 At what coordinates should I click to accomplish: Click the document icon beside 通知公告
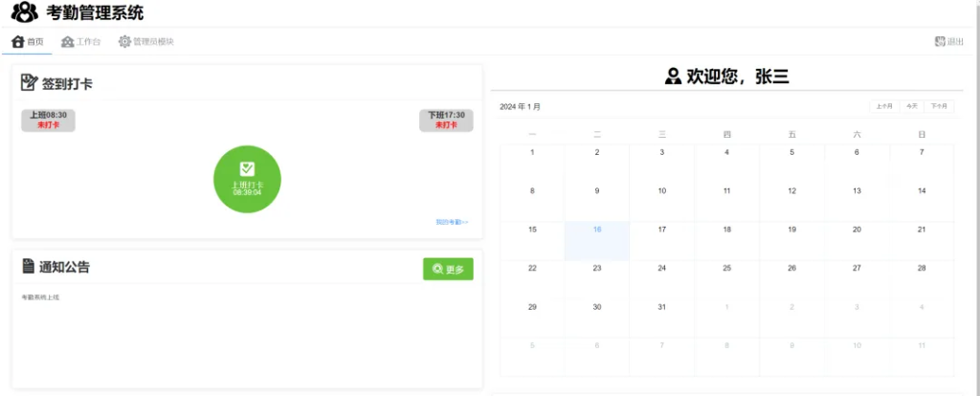click(x=28, y=267)
